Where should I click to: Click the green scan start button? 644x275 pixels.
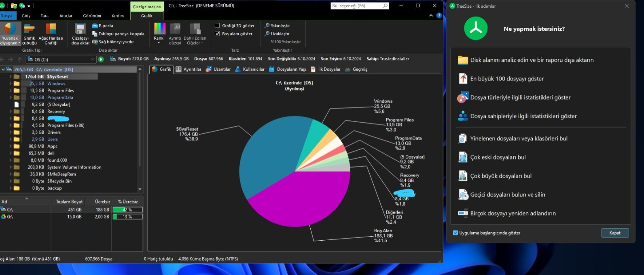101,59
